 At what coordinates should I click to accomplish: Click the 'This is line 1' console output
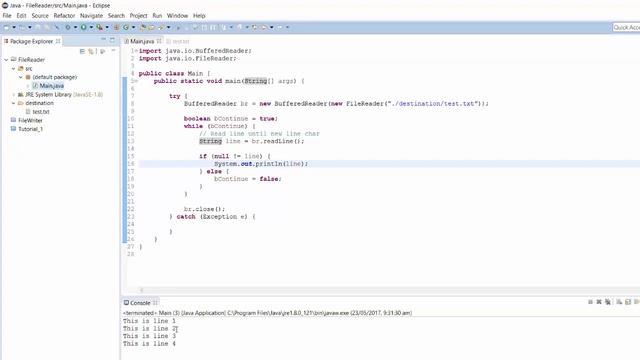point(149,321)
